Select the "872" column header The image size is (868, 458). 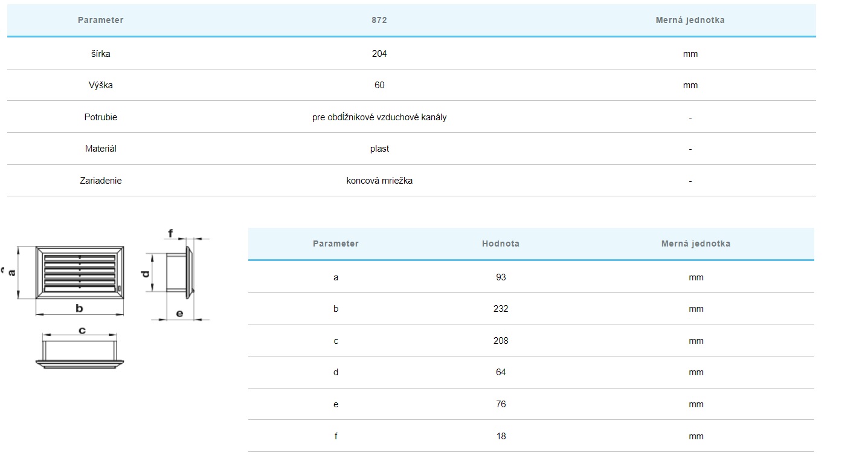point(379,20)
